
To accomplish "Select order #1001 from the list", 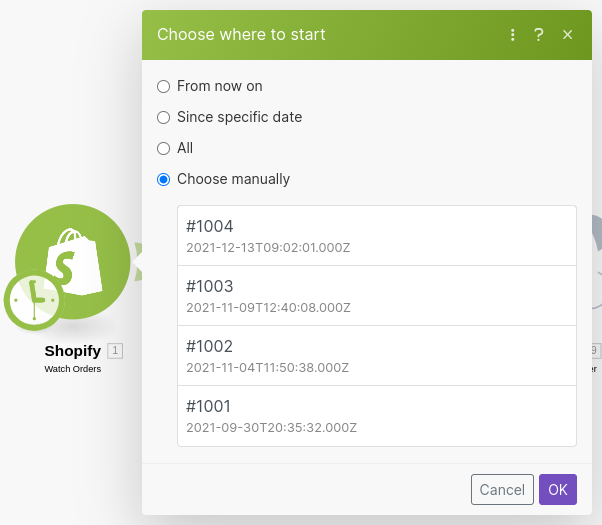I will tap(376, 416).
